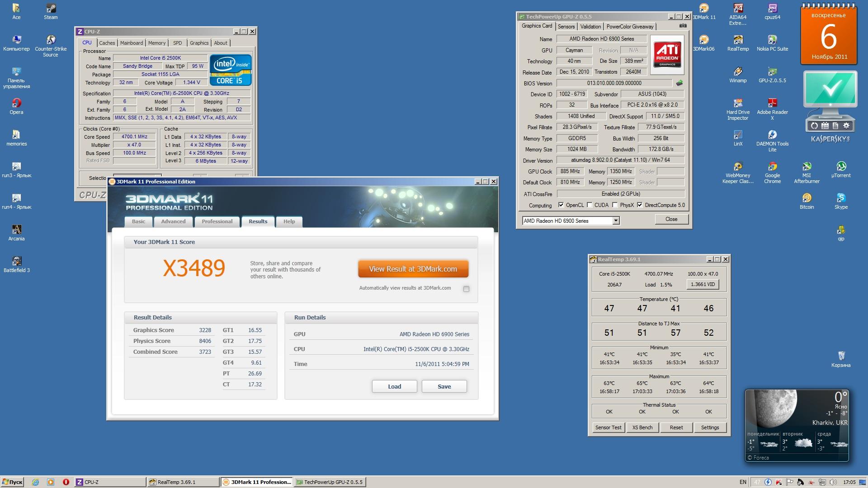This screenshot has height=488, width=868.
Task: Expand the GPU selection dropdown in GPU-Z
Action: tap(615, 221)
